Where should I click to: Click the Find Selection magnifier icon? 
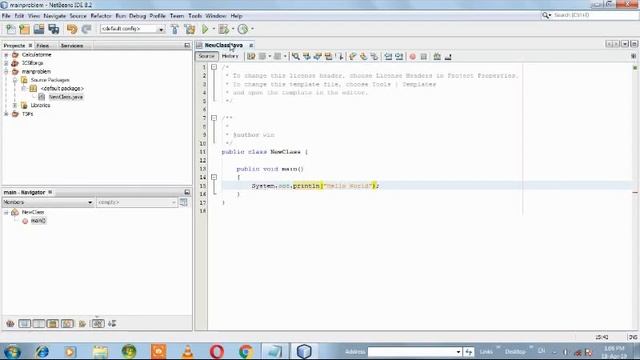click(296, 56)
